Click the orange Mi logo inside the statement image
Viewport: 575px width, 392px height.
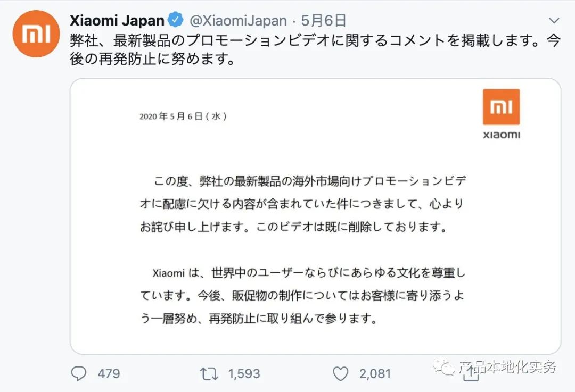pos(501,107)
